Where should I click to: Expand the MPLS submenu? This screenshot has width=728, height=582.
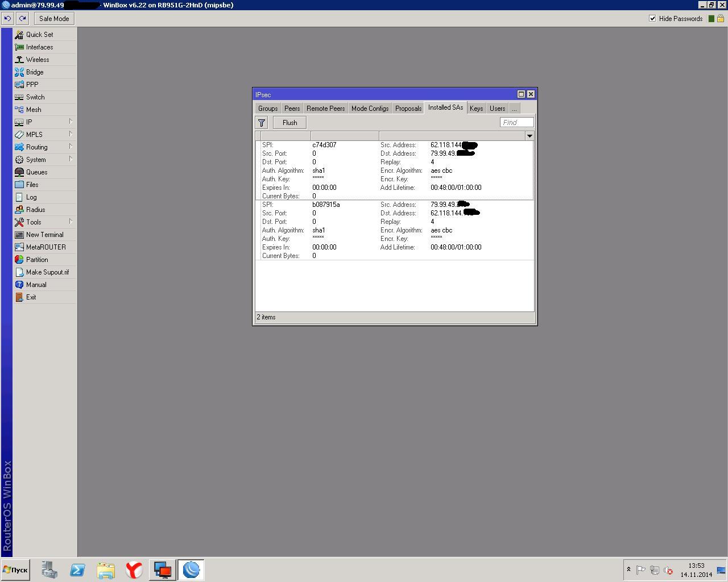(44, 135)
